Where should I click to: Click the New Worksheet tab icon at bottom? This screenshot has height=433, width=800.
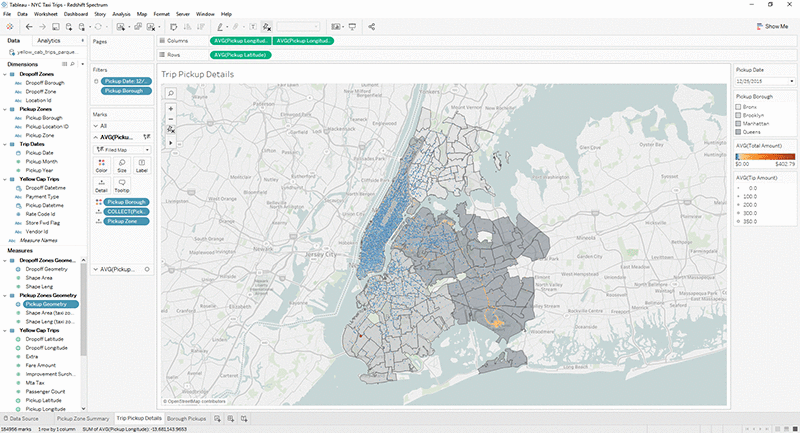click(217, 418)
